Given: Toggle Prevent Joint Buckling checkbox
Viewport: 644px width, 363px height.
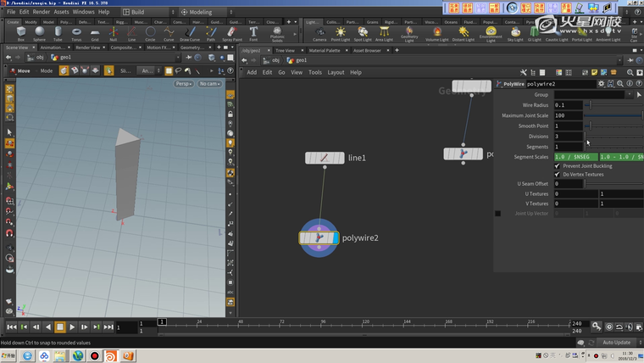Looking at the screenshot, I should tap(557, 166).
